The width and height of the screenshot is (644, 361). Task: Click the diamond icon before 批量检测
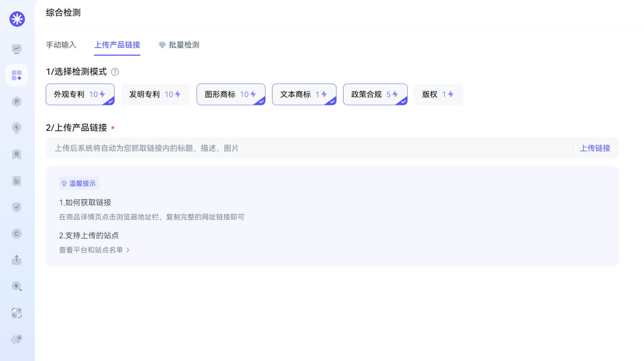pyautogui.click(x=162, y=45)
